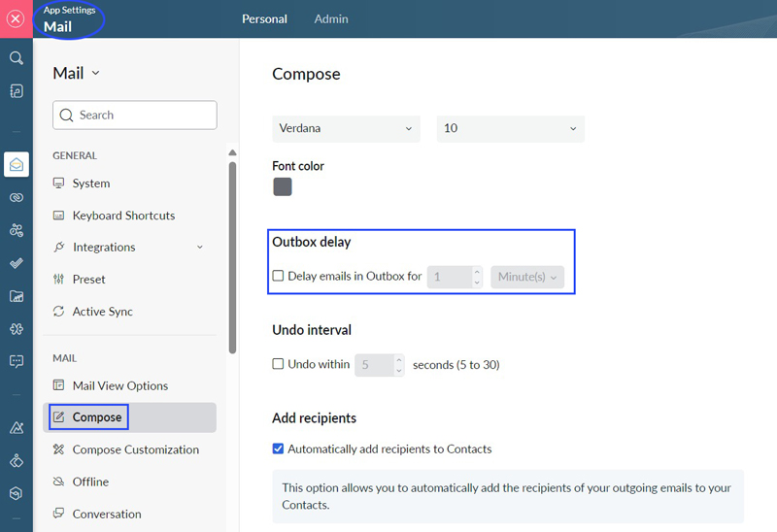This screenshot has height=532, width=777.
Task: Click the chat bubble icon in left rail
Action: [x=17, y=361]
